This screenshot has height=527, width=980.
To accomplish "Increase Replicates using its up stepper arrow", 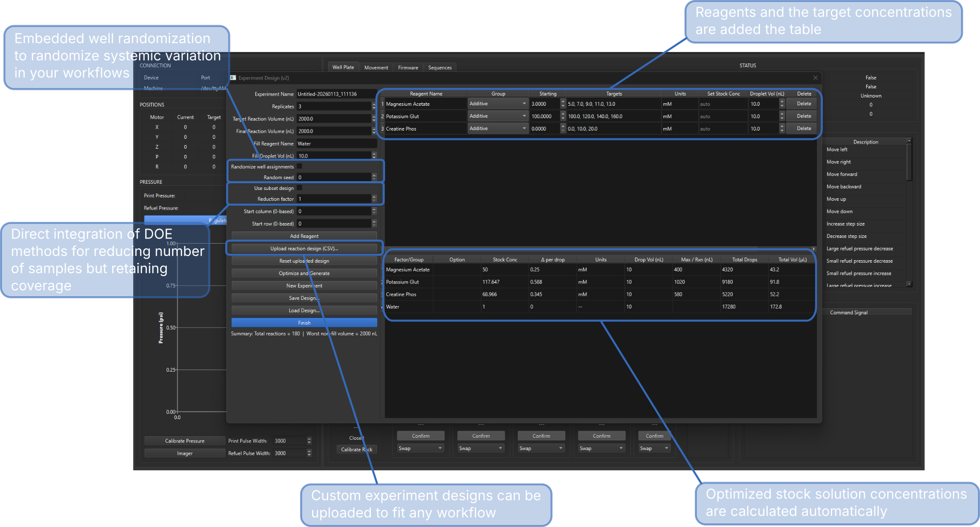I will click(374, 104).
